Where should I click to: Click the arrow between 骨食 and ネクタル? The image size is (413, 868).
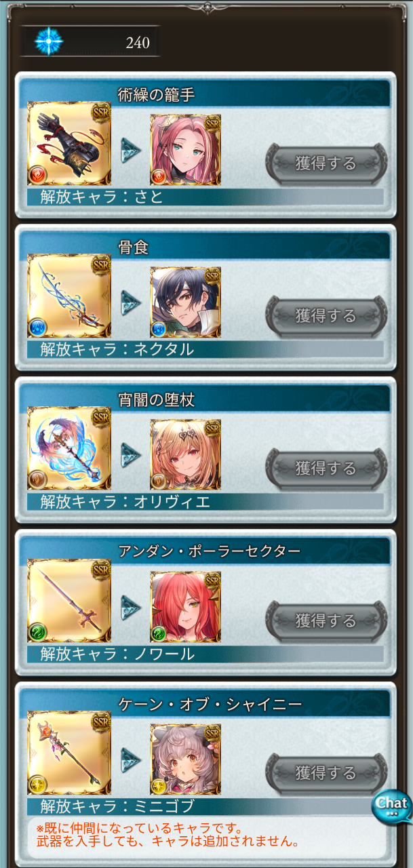131,302
